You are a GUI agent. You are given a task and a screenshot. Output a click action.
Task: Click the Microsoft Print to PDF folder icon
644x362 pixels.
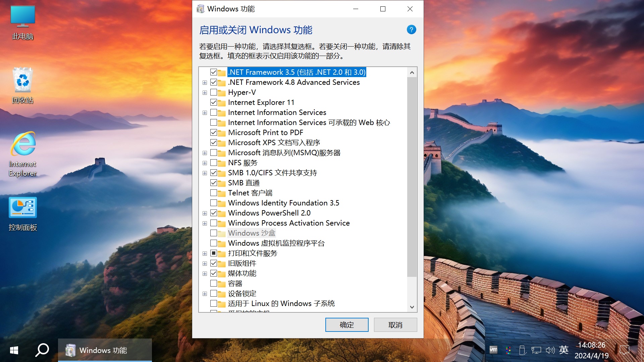click(221, 133)
